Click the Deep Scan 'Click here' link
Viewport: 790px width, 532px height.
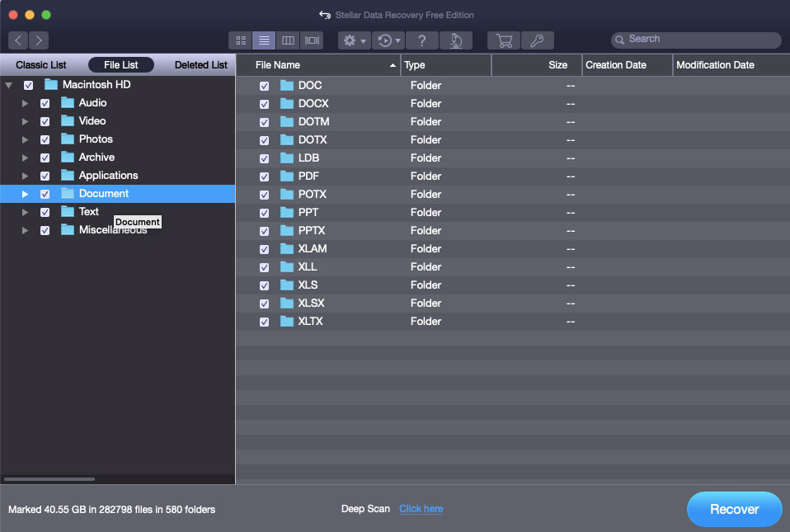(421, 509)
